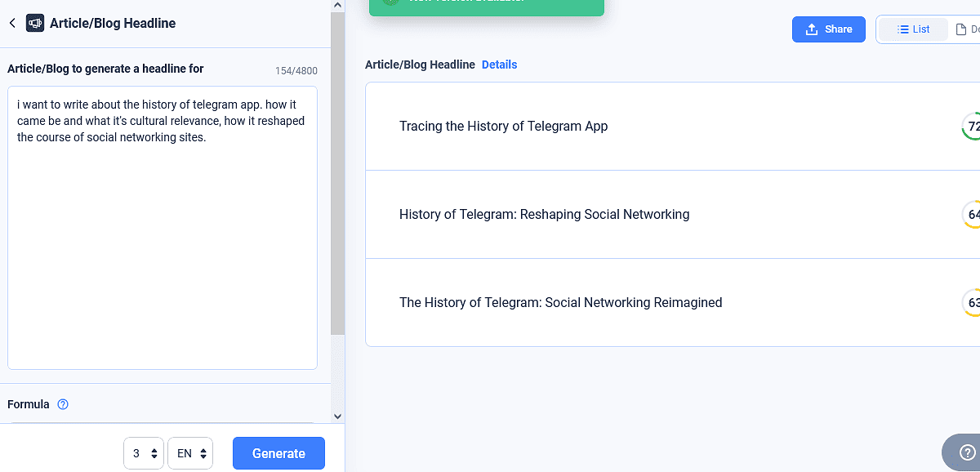Click the left panel scrollbar's up arrow
This screenshot has width=980, height=472.
point(338,6)
